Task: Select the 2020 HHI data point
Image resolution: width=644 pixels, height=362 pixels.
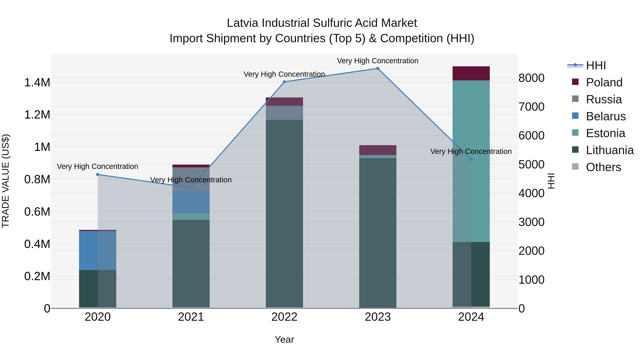Action: coord(98,175)
